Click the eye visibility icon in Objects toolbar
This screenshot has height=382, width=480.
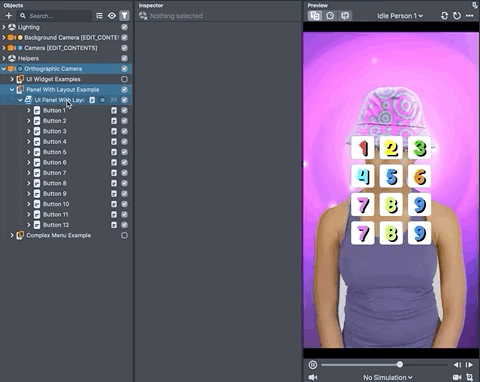tap(112, 16)
